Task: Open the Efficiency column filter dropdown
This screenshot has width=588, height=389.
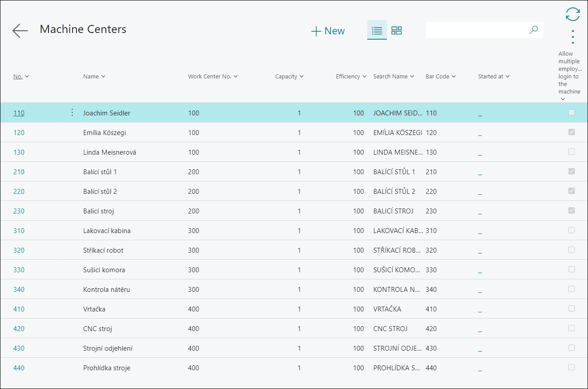Action: [364, 77]
